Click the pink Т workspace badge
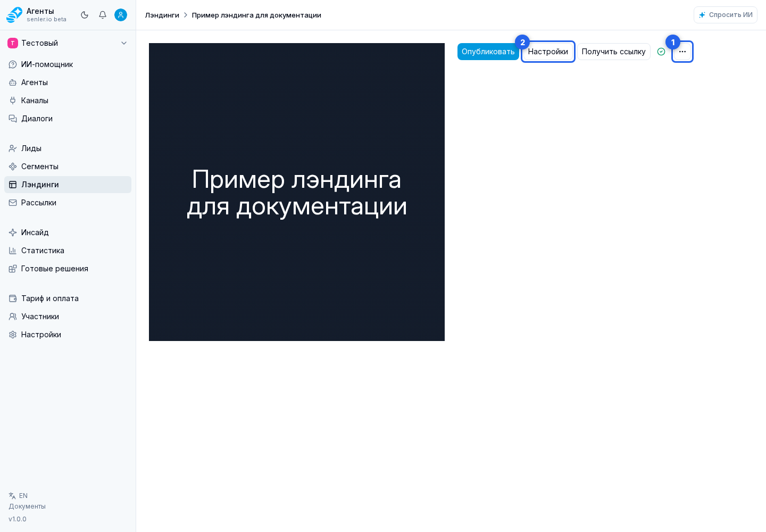Screen dimensions: 766x532 click(x=13, y=43)
